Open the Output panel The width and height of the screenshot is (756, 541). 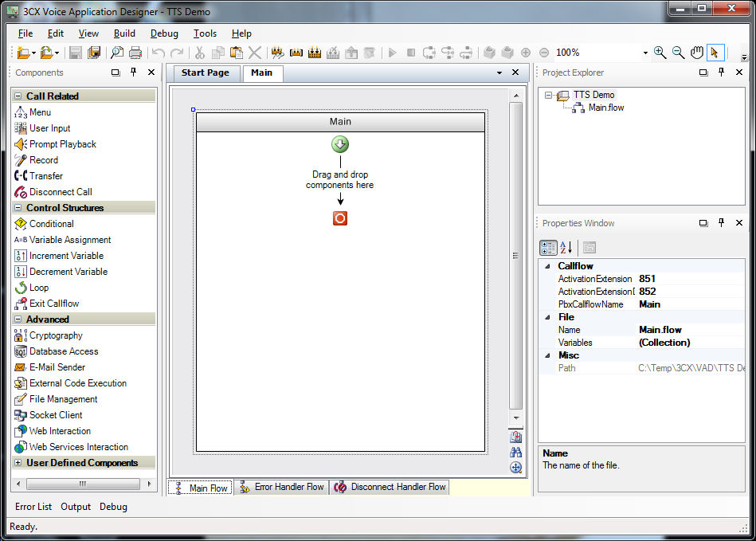coord(76,507)
